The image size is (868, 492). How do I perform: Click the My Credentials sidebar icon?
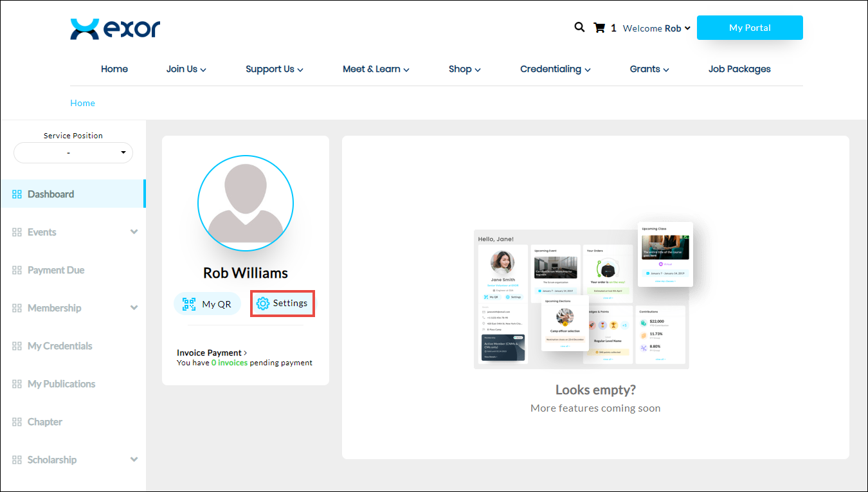pos(17,346)
